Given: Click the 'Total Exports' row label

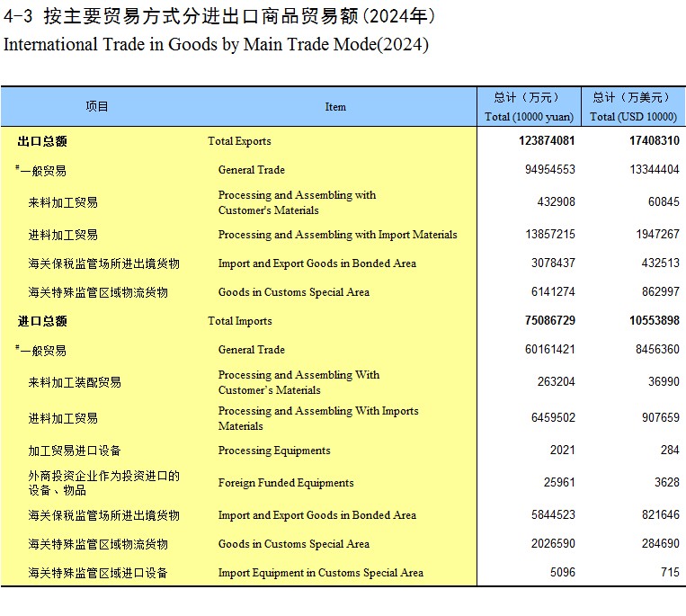Looking at the screenshot, I should pos(239,141).
